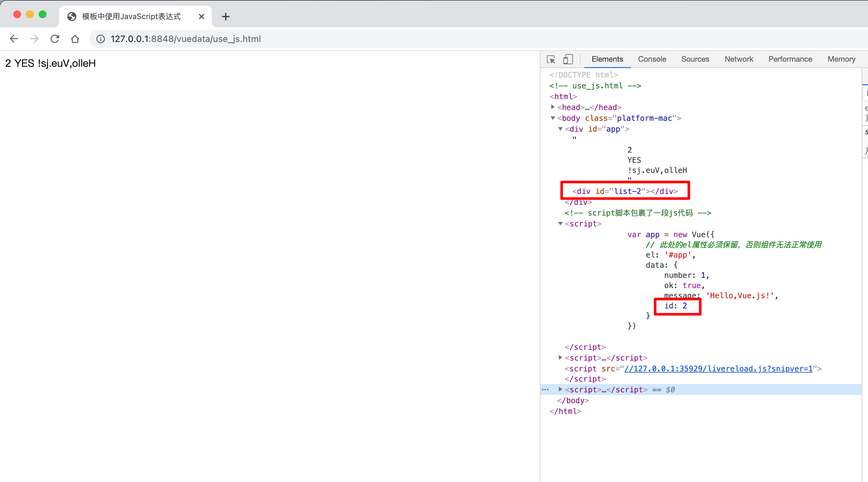Collapse the expanded script node with Vue code
This screenshot has height=482, width=868.
tap(560, 224)
